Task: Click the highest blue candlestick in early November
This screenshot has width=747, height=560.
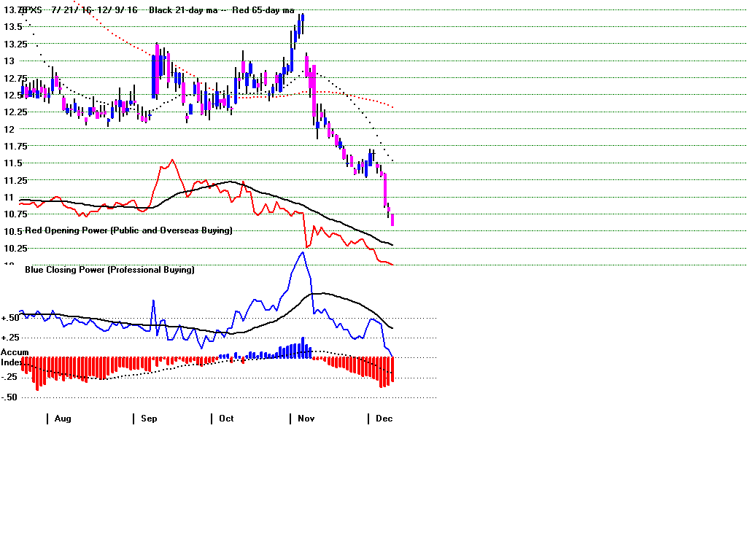Action: [301, 23]
